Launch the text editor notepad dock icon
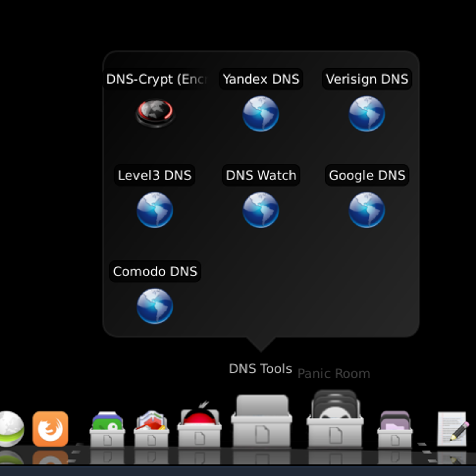This screenshot has width=476, height=476. (x=453, y=428)
